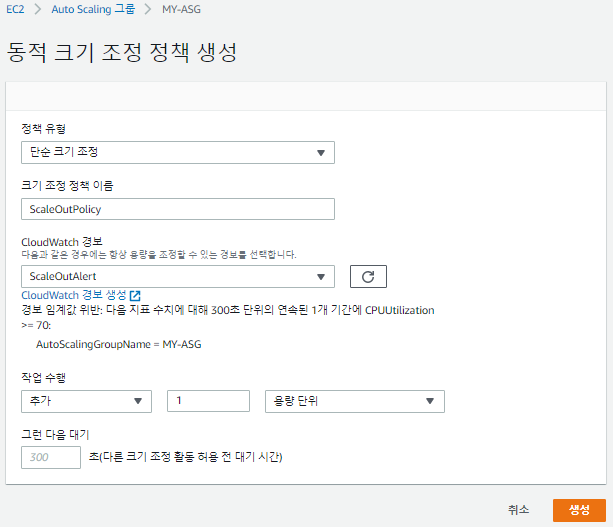
Task: Open 정책 유형 dropdown showing 단순 크기 조정
Action: coord(178,152)
